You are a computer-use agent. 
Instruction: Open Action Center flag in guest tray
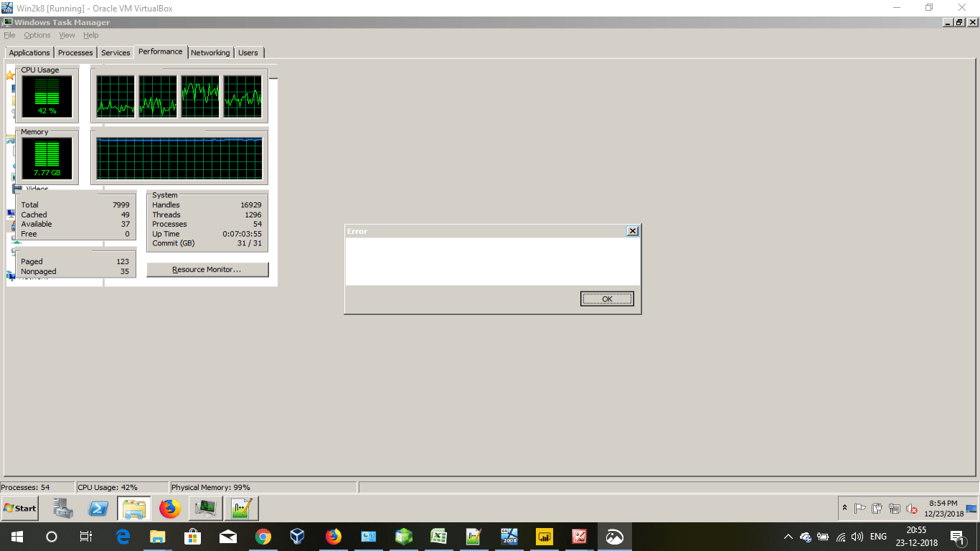point(860,509)
